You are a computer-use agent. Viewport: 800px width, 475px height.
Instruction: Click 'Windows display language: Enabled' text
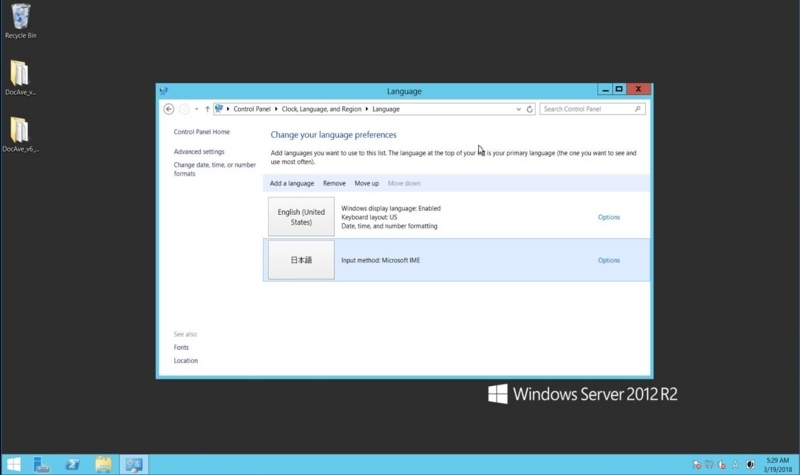(391, 208)
